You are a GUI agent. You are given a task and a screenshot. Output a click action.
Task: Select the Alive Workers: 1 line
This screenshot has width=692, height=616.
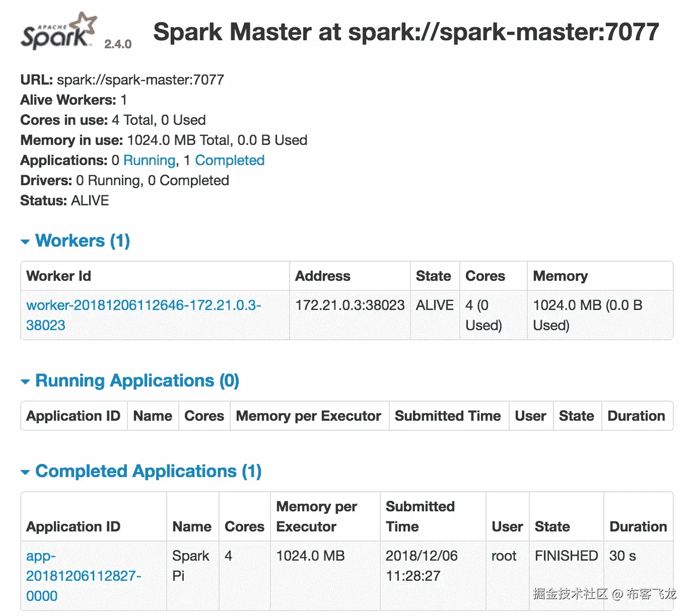point(74,100)
